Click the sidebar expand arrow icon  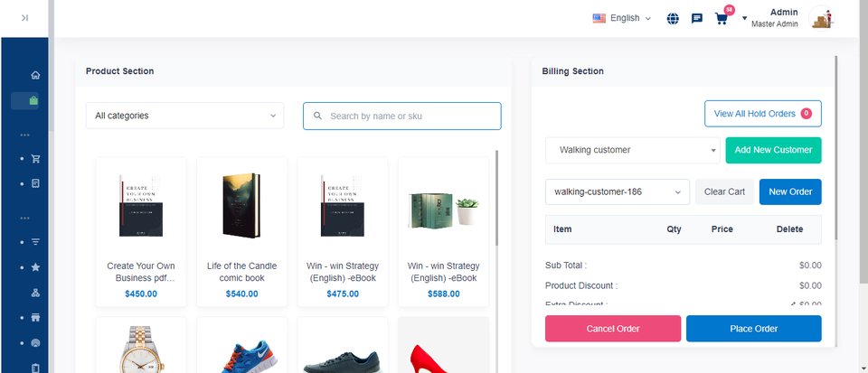point(24,17)
